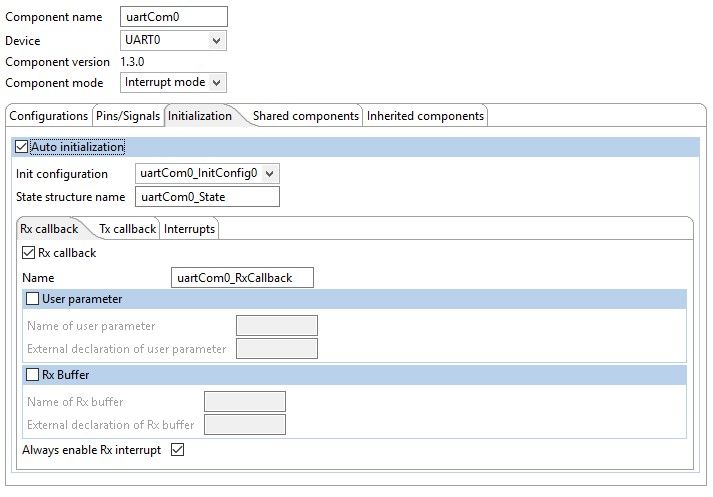Enable the User parameter checkbox

pos(33,299)
